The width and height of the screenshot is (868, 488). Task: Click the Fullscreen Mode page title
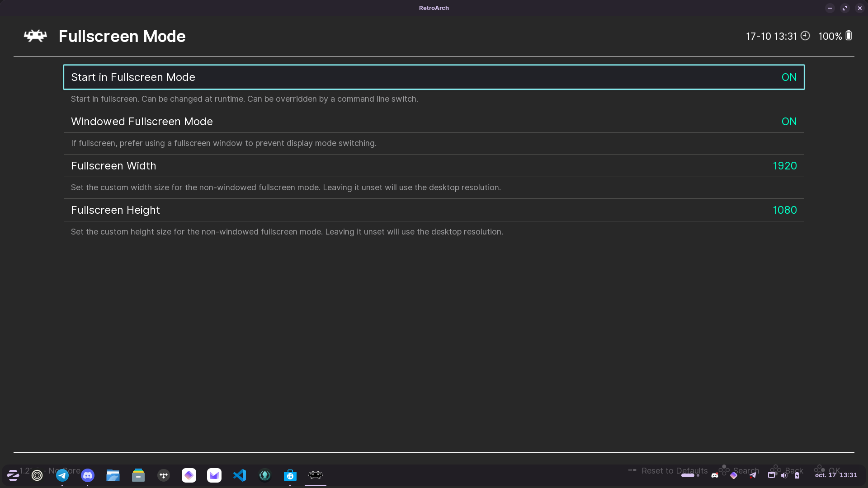tap(122, 37)
